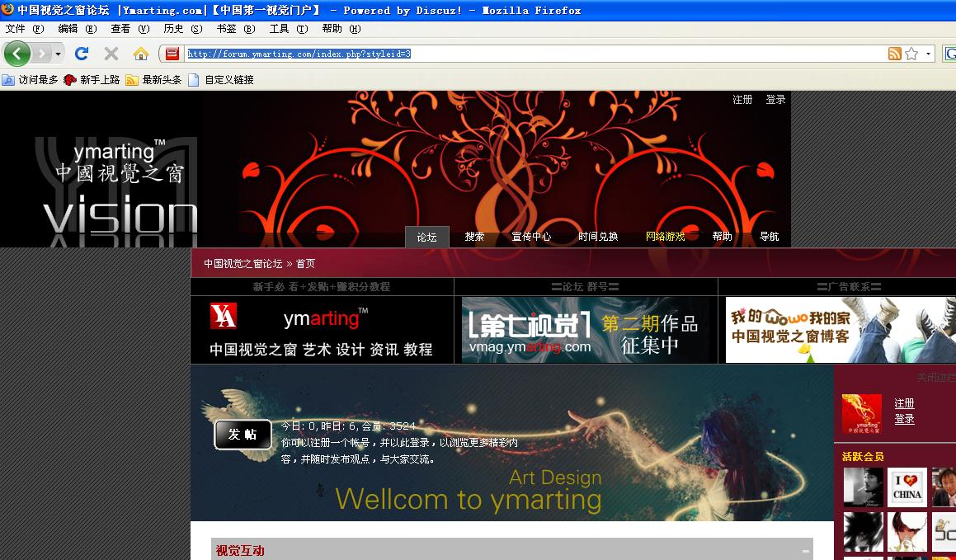Open the address bar history dropdown arrow

point(929,54)
